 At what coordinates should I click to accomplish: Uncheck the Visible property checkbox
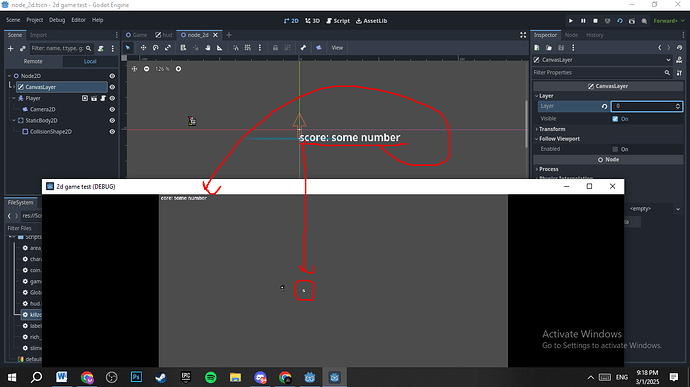click(x=615, y=119)
